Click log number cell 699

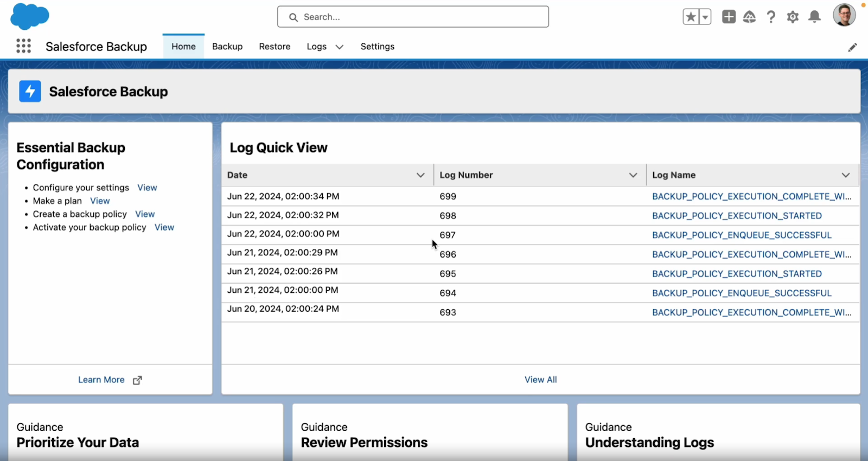click(448, 196)
